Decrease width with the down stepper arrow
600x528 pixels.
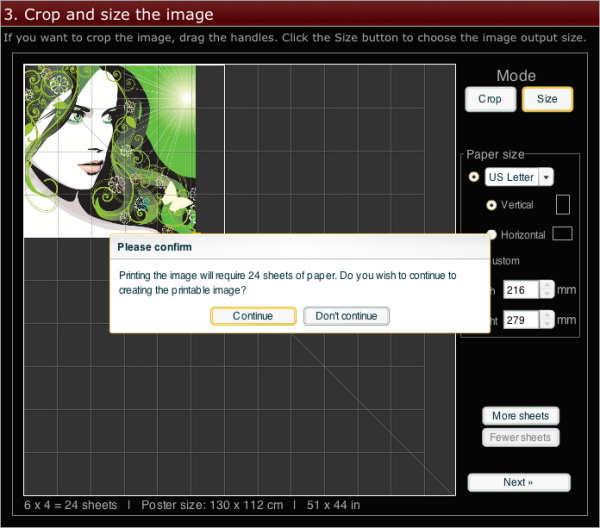tap(546, 295)
